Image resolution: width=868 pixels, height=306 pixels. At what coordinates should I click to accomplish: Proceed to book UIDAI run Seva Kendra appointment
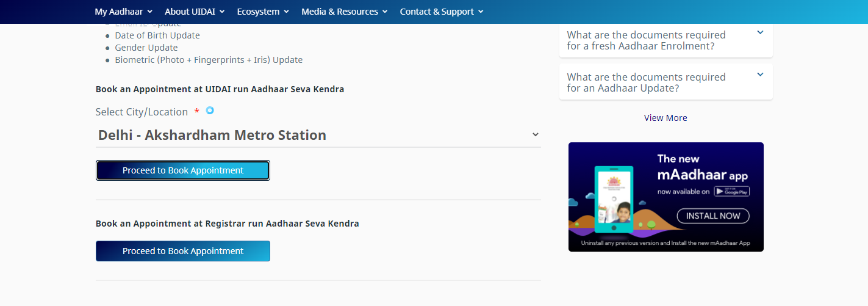183,170
